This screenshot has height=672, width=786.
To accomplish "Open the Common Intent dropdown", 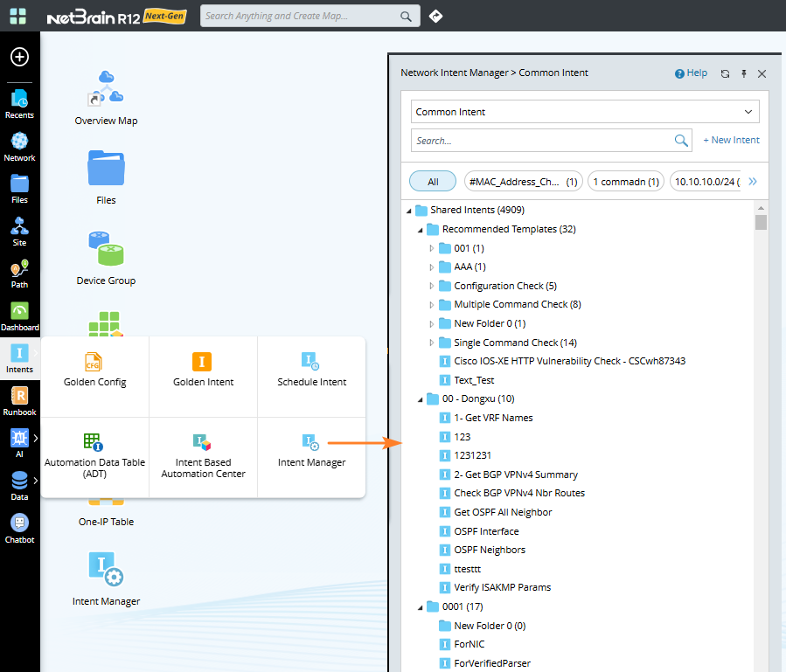I will click(x=585, y=112).
